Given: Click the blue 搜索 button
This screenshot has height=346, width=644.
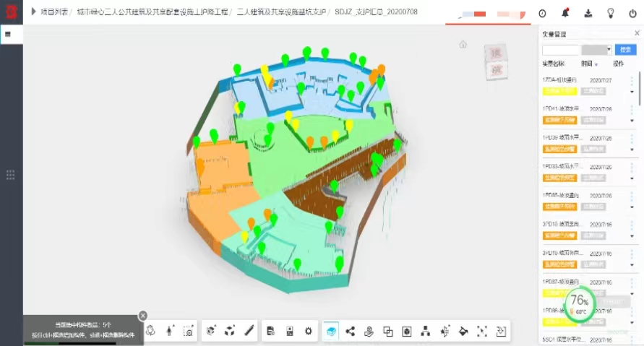Looking at the screenshot, I should (x=625, y=50).
